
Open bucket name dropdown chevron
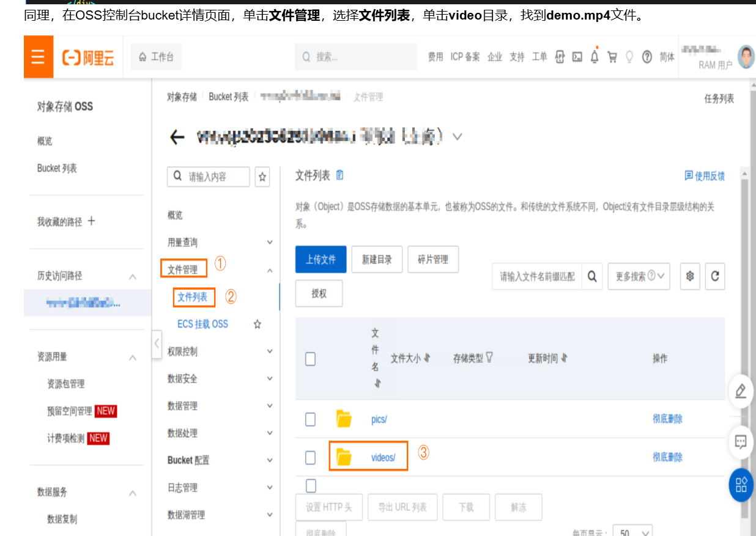point(457,136)
